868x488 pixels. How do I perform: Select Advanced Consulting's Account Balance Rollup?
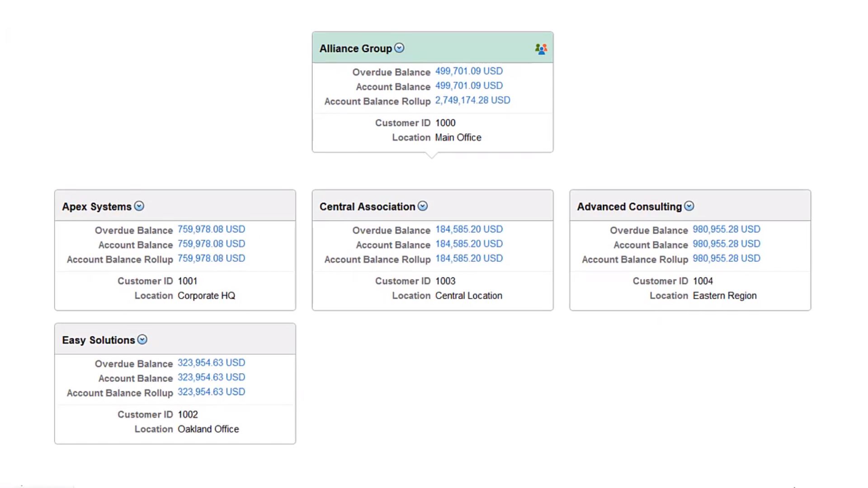[726, 258]
